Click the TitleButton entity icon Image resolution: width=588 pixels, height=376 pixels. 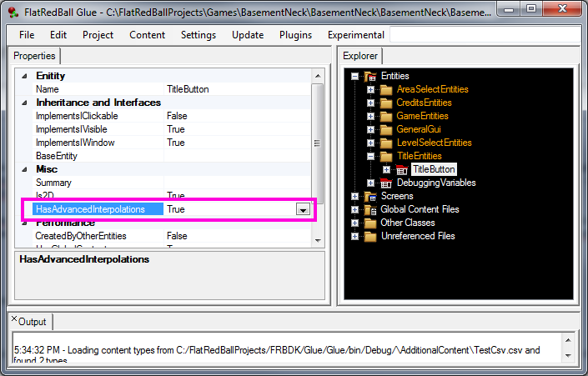click(x=402, y=170)
